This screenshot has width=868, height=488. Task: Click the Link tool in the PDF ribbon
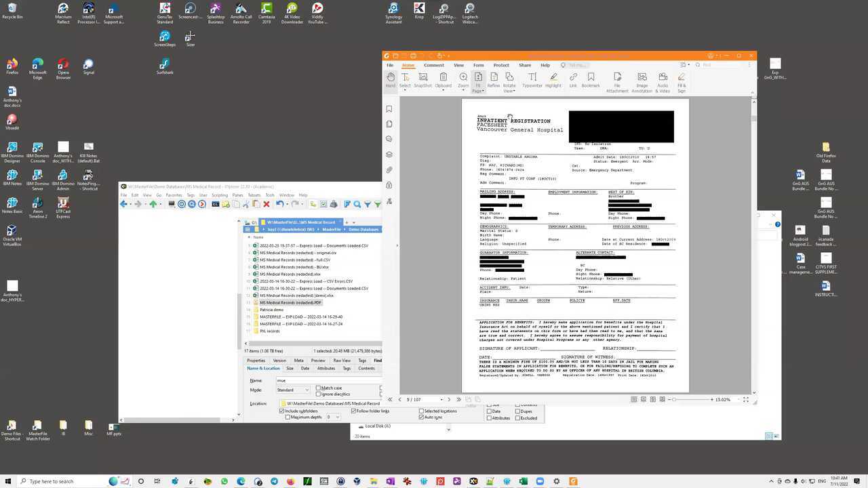point(573,80)
